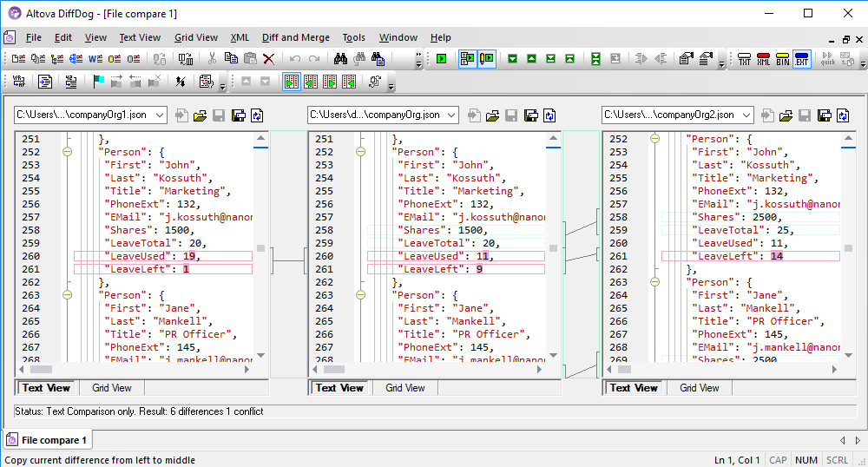Image resolution: width=868 pixels, height=467 pixels.
Task: Toggle the XML comparison mode button
Action: click(764, 59)
